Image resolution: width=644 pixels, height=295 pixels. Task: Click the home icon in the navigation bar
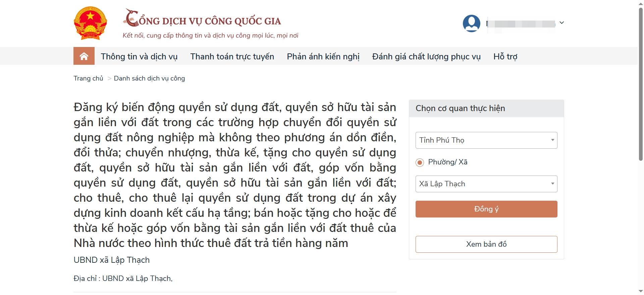[84, 56]
